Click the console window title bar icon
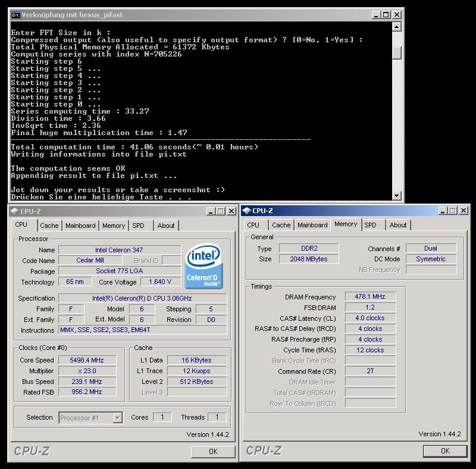 pyautogui.click(x=15, y=15)
